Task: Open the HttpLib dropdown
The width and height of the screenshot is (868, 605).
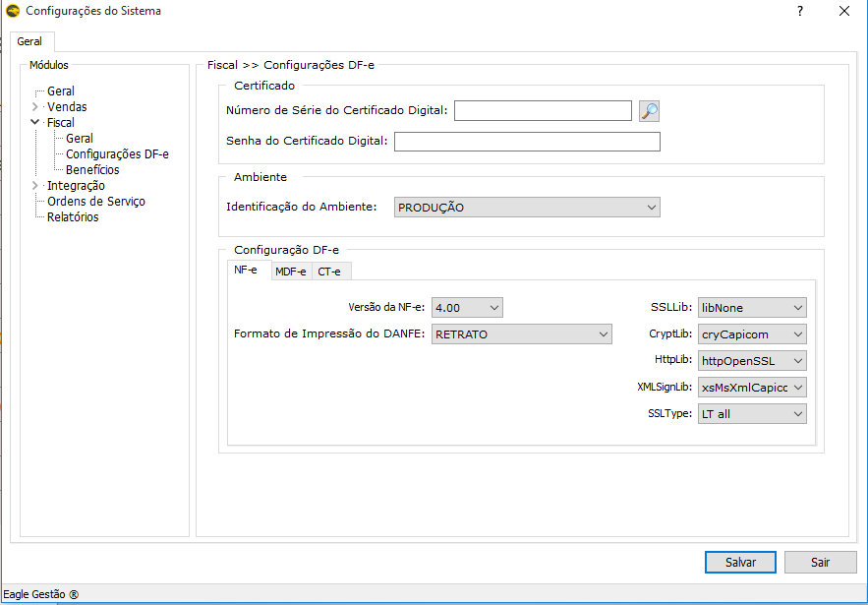Action: coord(752,361)
